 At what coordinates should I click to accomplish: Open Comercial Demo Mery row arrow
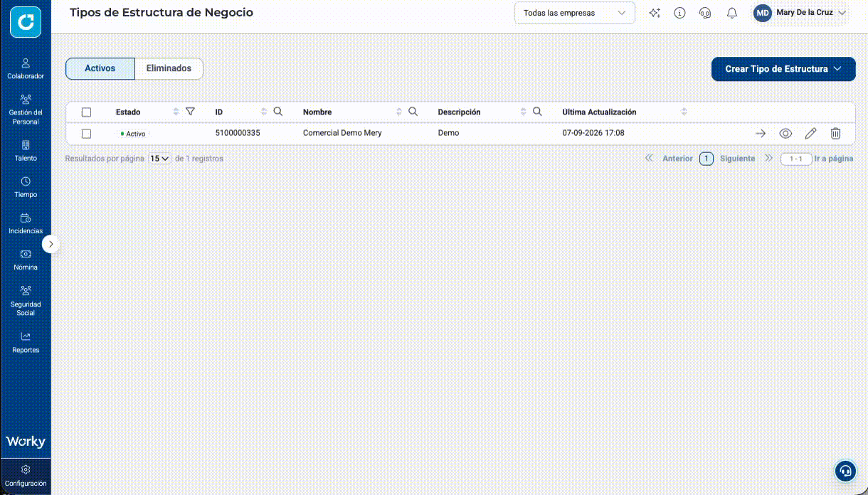point(760,133)
